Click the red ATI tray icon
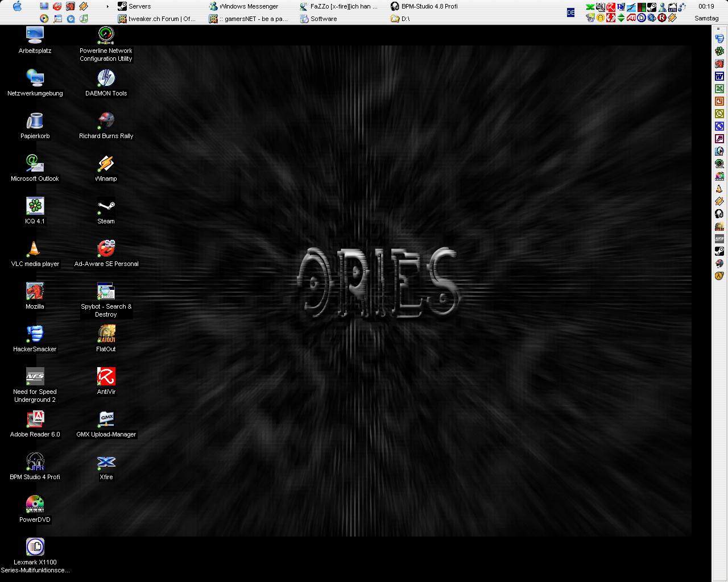The height and width of the screenshot is (582, 728). click(x=631, y=18)
